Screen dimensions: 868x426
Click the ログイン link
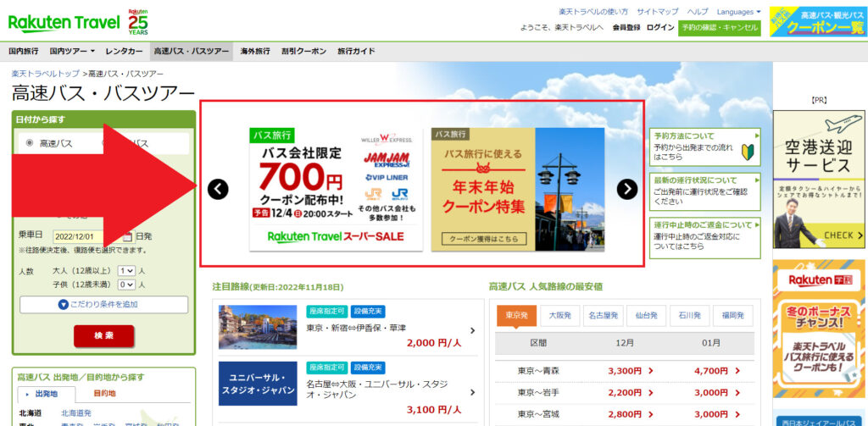tap(659, 28)
